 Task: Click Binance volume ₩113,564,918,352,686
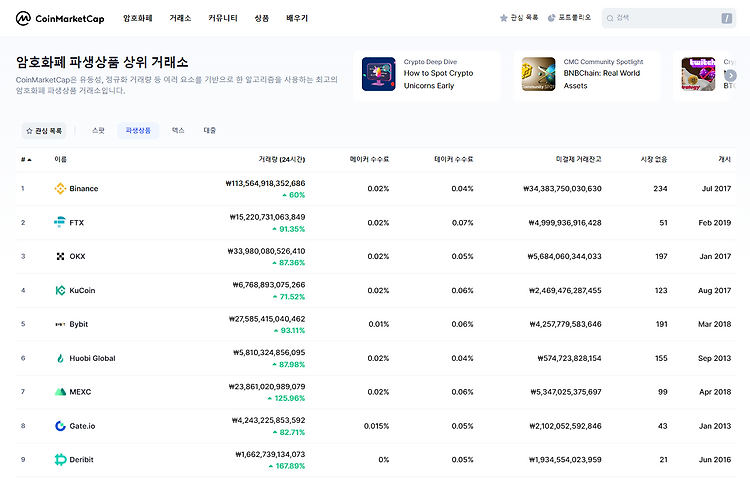click(265, 183)
